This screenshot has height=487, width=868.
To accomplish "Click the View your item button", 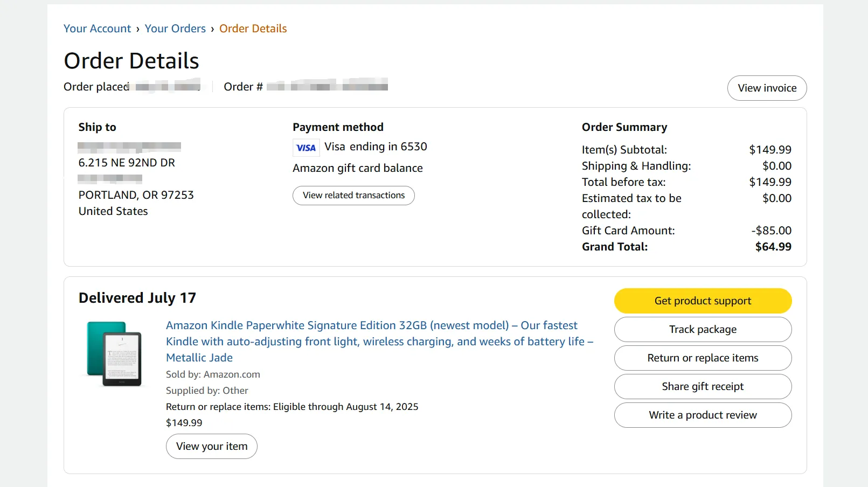I will click(x=212, y=446).
